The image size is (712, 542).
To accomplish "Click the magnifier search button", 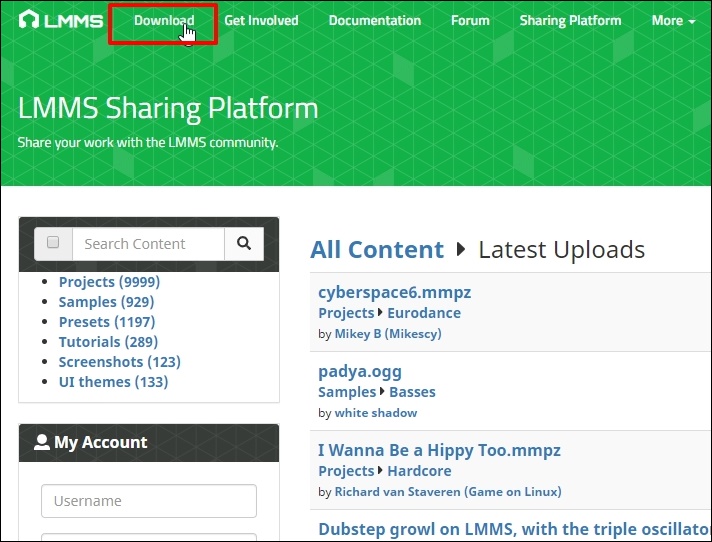I will [x=244, y=244].
